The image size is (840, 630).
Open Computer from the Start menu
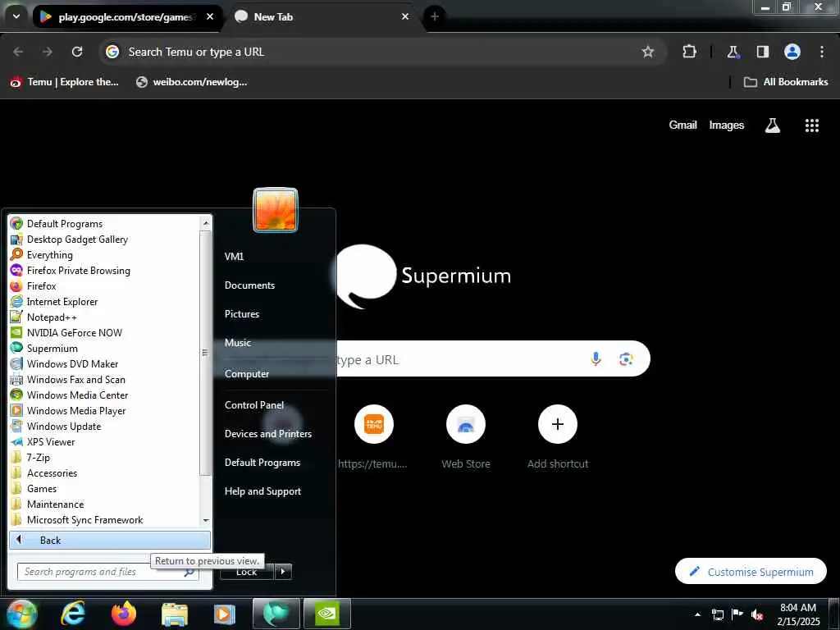[246, 374]
